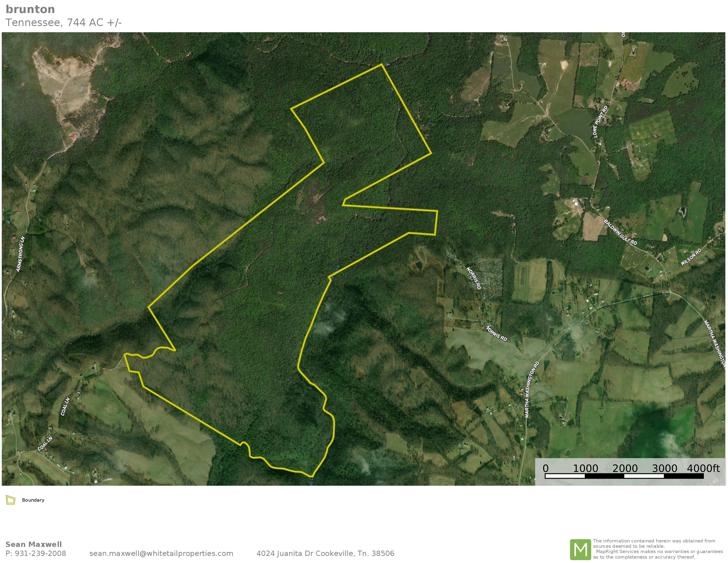Click the green MapRight M logo
Screen dimensions: 728x563
[580, 549]
